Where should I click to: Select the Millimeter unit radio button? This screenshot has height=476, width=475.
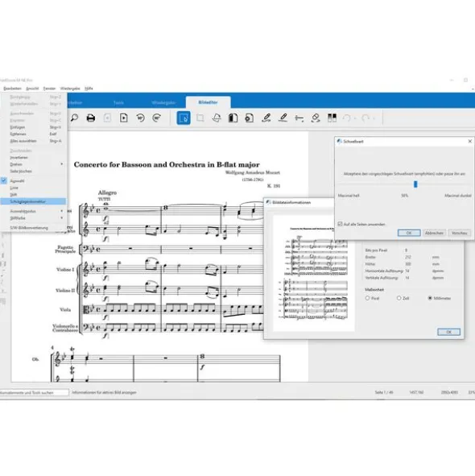pos(430,298)
